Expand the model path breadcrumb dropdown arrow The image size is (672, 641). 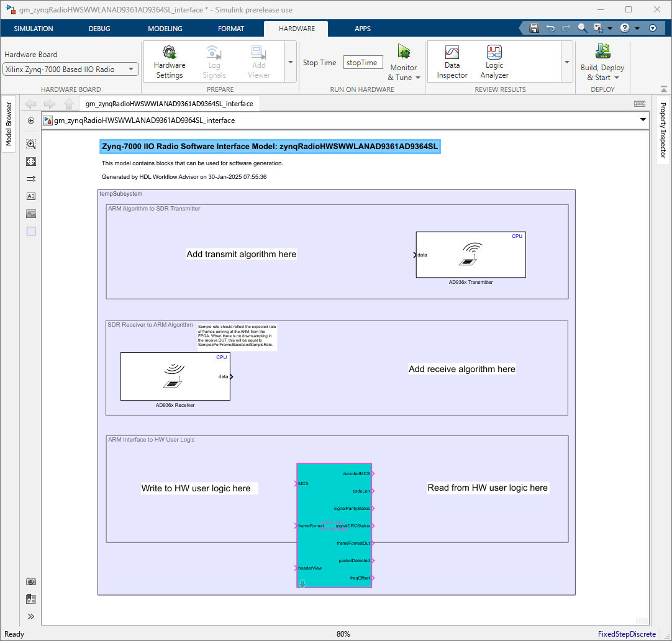coord(643,119)
